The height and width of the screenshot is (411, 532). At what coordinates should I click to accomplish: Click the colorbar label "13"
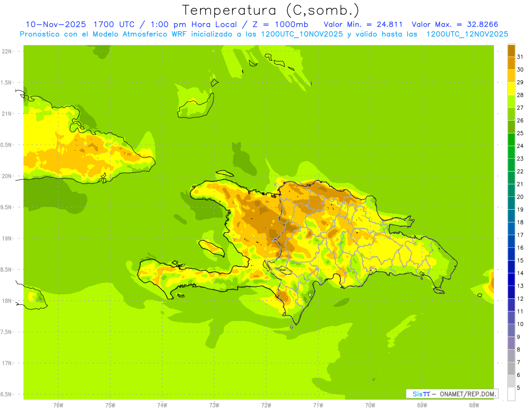(520, 286)
